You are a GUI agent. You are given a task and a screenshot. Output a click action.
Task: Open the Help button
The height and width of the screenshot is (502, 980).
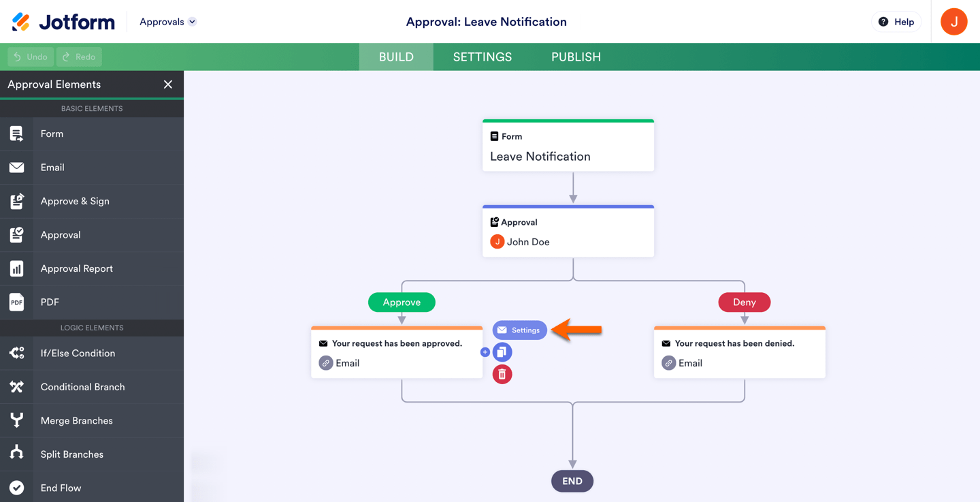896,22
